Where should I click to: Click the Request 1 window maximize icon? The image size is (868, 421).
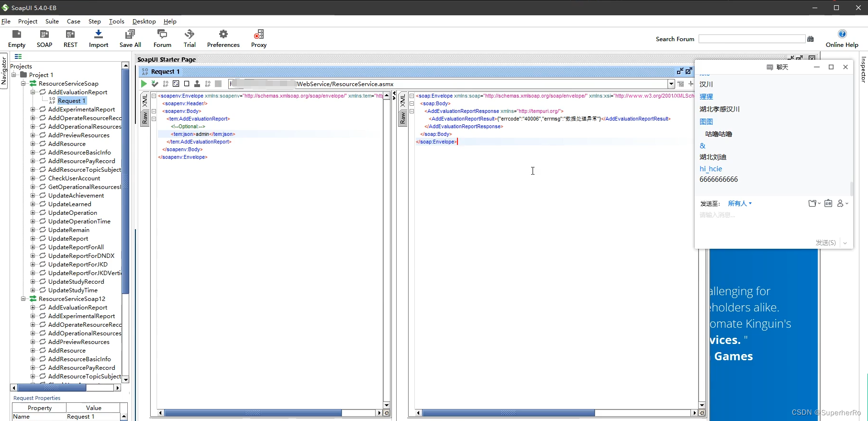click(689, 71)
